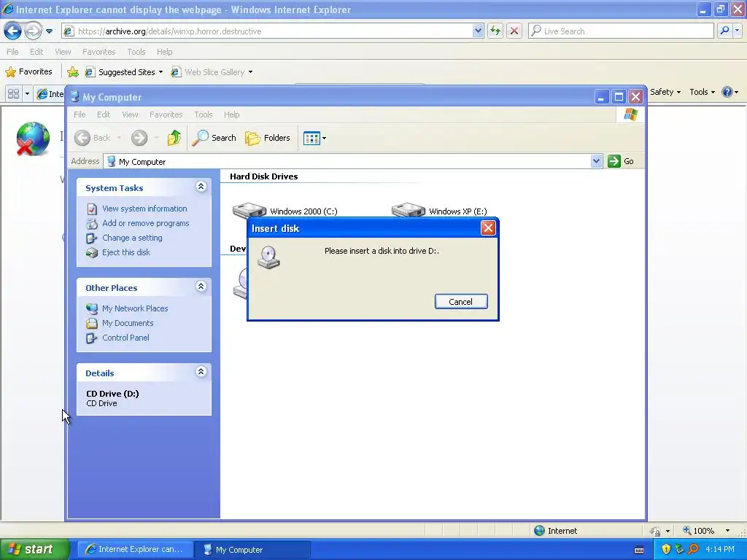Click the Refresh icon in Internet Explorer
747x560 pixels.
495,31
